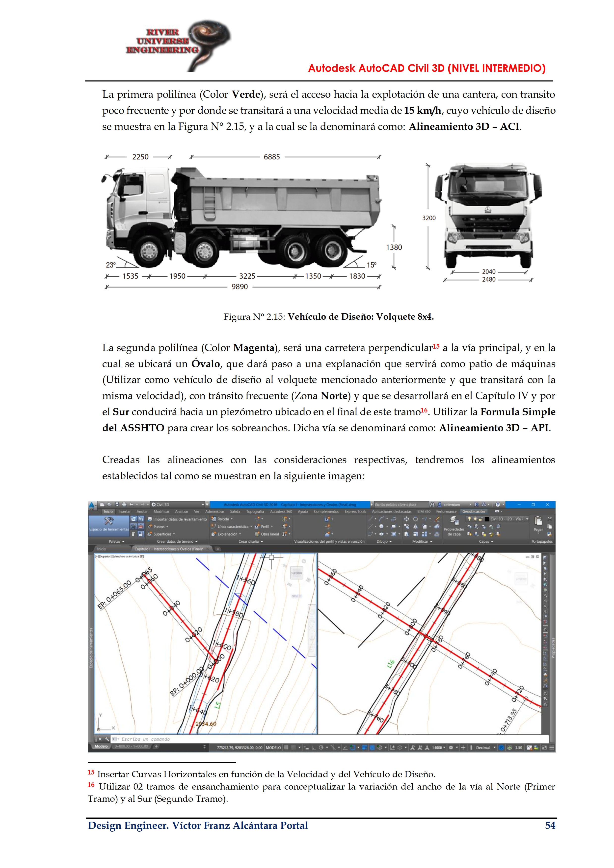Click the Print icon in quick access toolbar
Viewport: 614px width, 868px height.
tap(124, 504)
